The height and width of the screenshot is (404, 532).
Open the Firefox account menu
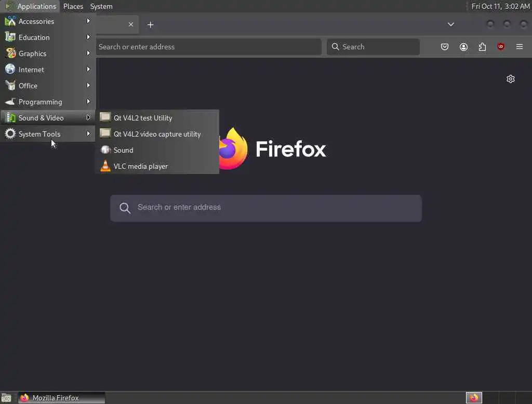coord(463,47)
